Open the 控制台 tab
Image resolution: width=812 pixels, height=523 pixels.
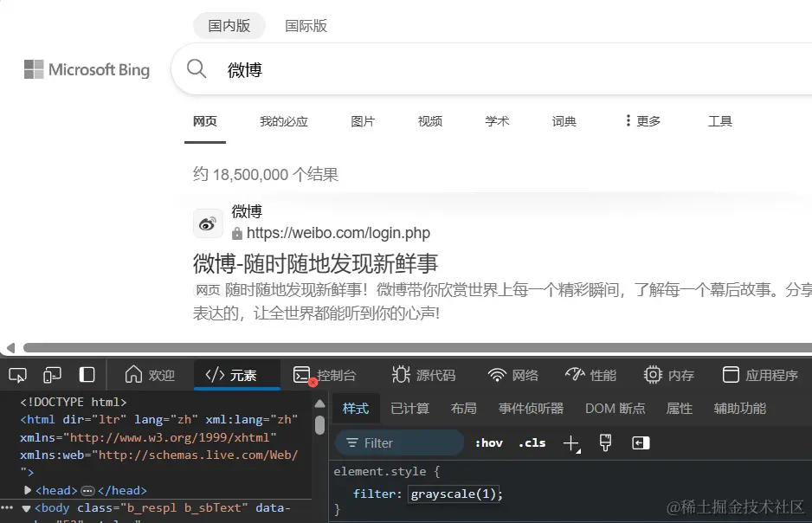325,375
